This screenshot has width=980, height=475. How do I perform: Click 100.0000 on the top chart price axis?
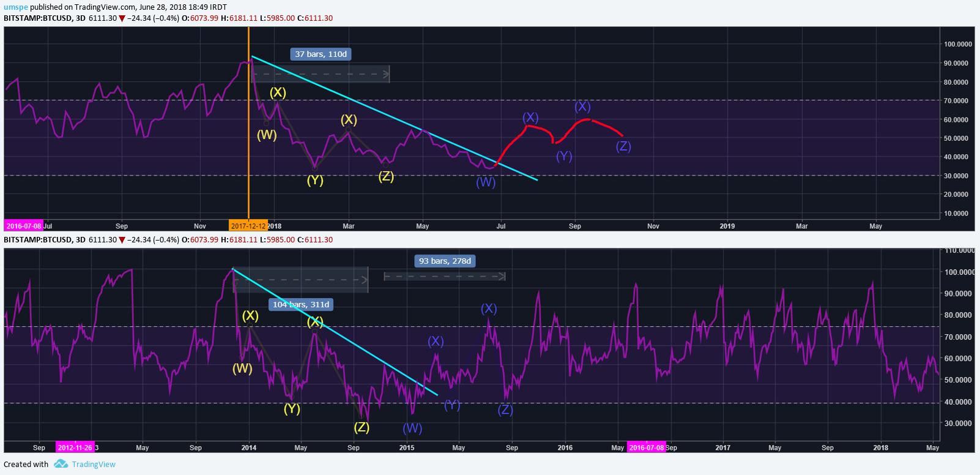click(x=958, y=44)
